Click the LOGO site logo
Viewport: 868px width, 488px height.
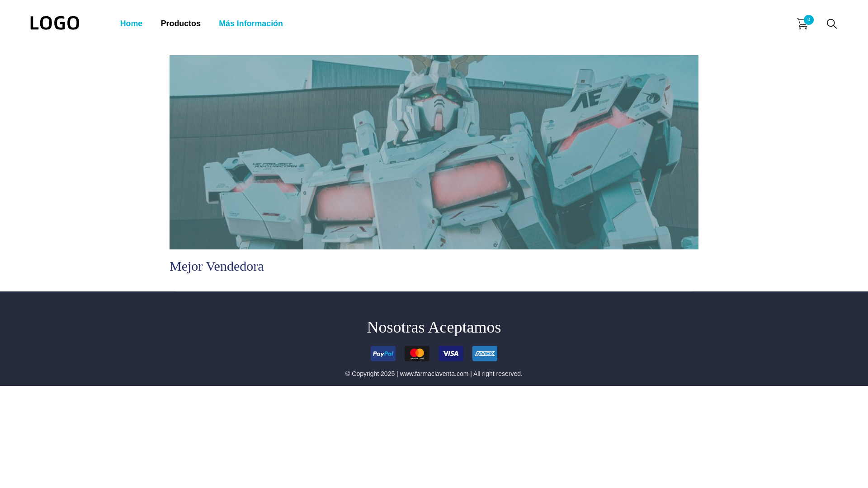[55, 23]
